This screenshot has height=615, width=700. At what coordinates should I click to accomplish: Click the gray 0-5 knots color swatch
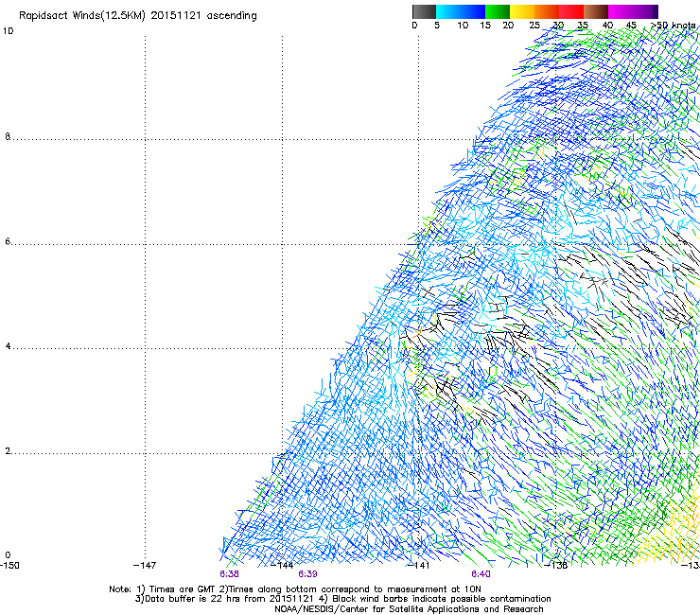[x=424, y=11]
